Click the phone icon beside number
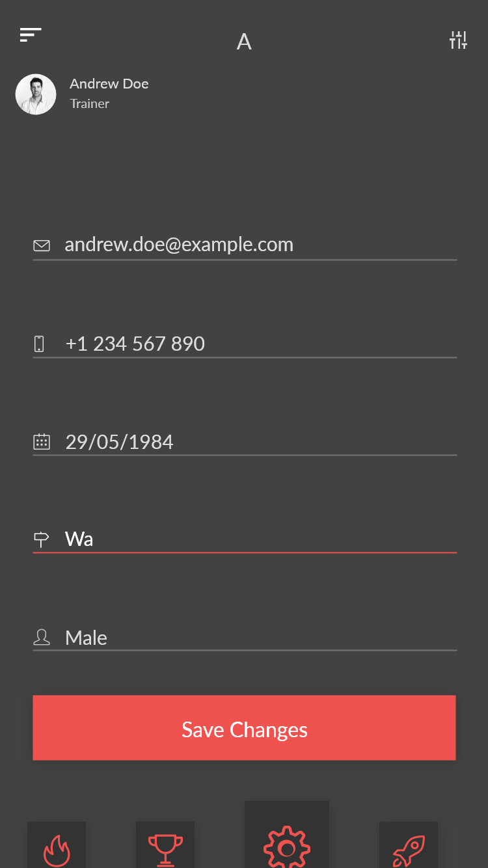This screenshot has height=868, width=488. [40, 344]
